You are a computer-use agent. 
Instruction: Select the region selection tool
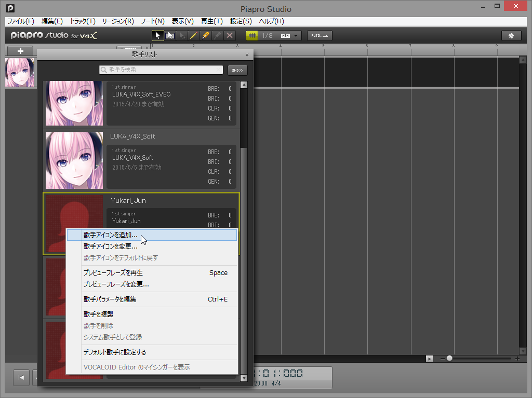(x=170, y=36)
